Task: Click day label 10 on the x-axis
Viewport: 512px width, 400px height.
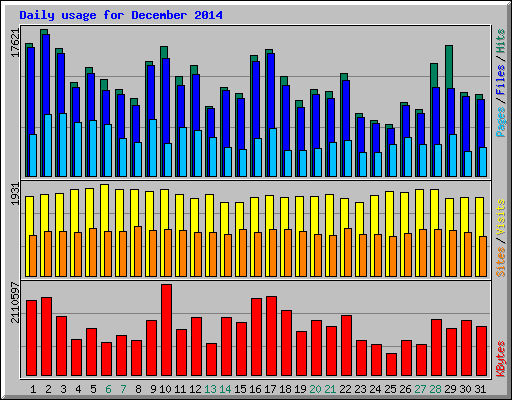Action: pos(165,389)
